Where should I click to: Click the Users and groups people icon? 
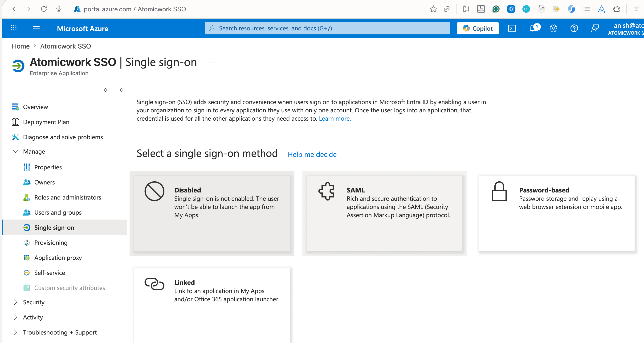(27, 212)
